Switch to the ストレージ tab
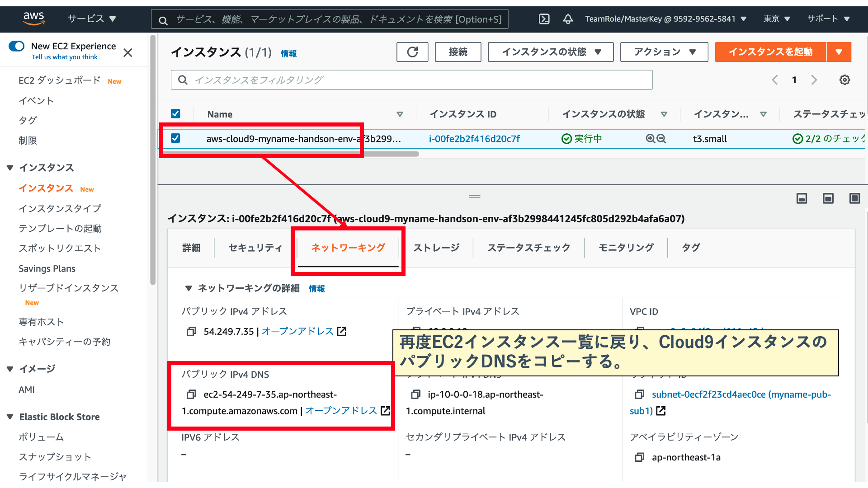 [436, 248]
